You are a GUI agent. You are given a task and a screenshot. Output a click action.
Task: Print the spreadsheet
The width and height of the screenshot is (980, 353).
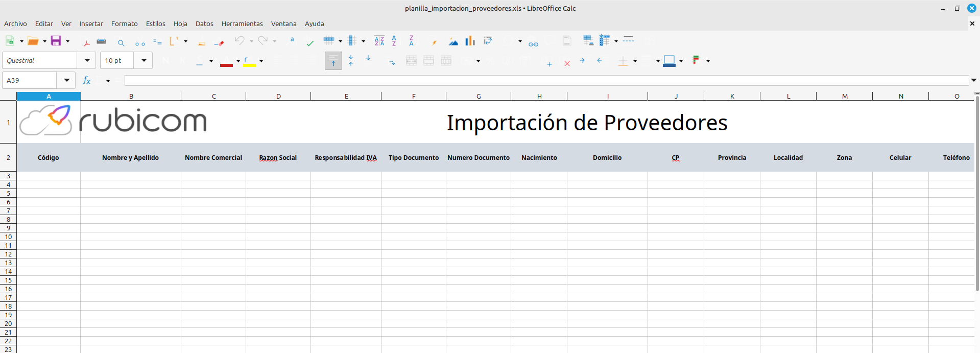coord(102,41)
